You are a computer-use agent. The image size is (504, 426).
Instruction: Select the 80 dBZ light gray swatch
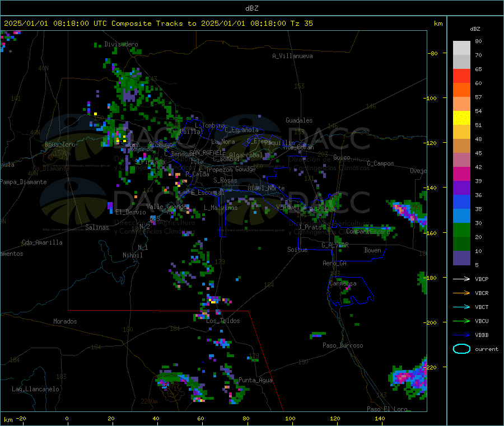461,48
